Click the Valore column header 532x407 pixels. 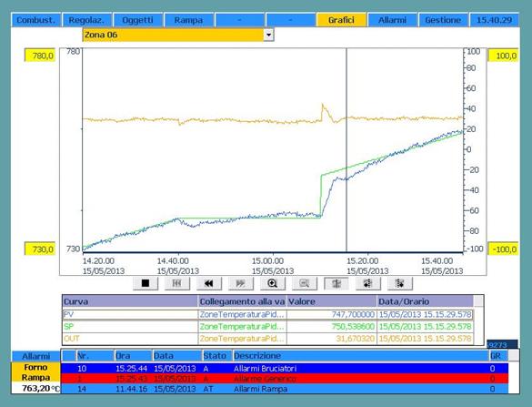pyautogui.click(x=332, y=301)
